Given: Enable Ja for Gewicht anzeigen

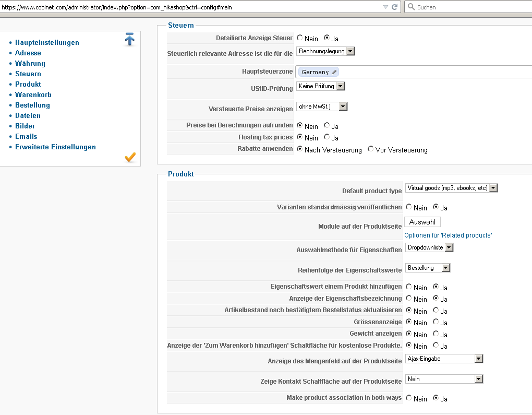Looking at the screenshot, I should pyautogui.click(x=436, y=334).
